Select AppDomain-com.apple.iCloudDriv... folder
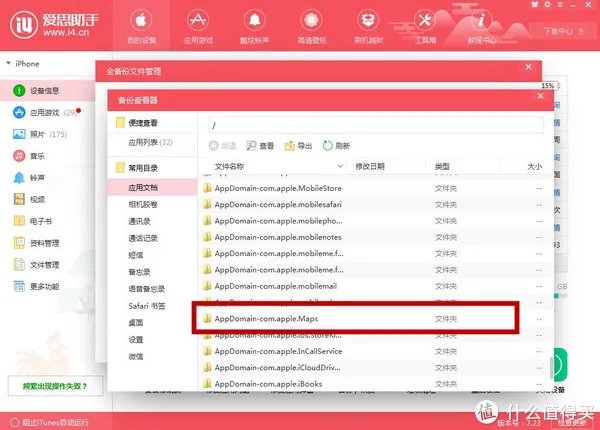The width and height of the screenshot is (600, 430). tap(376, 367)
